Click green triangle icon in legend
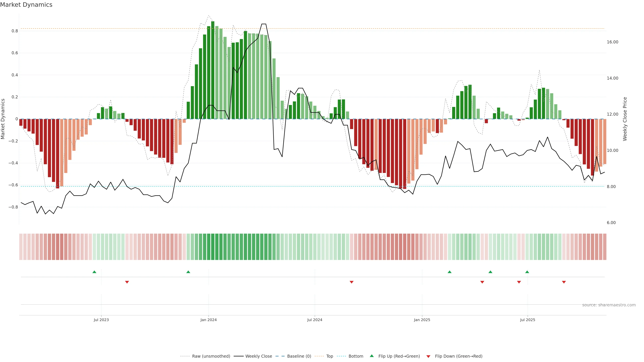 click(x=372, y=356)
